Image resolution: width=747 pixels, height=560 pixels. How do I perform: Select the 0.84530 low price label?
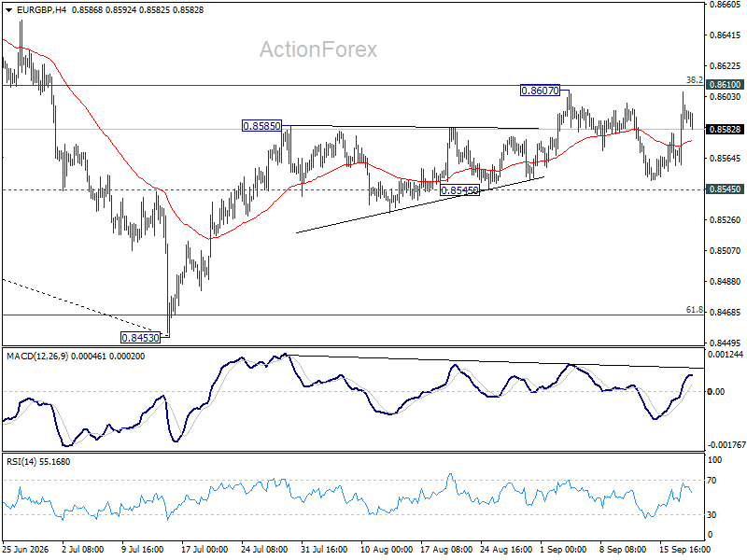[141, 338]
